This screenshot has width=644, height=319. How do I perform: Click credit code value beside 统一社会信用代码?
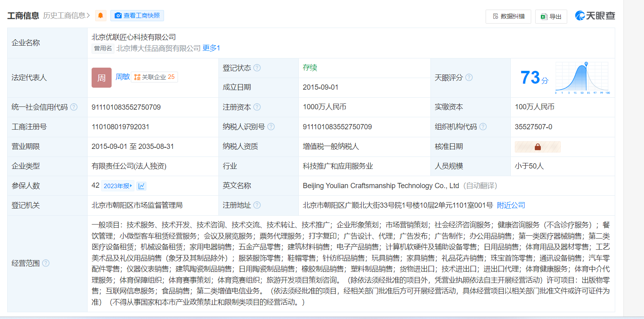click(126, 107)
